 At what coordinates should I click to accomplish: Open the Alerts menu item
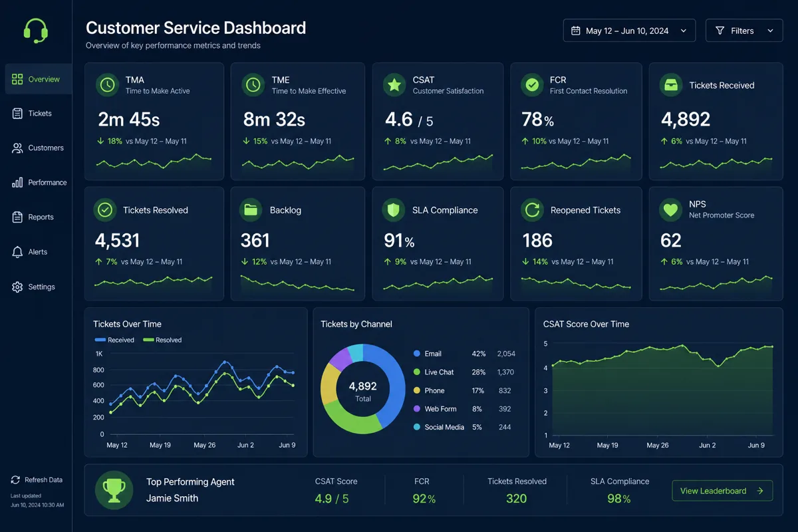coord(39,252)
